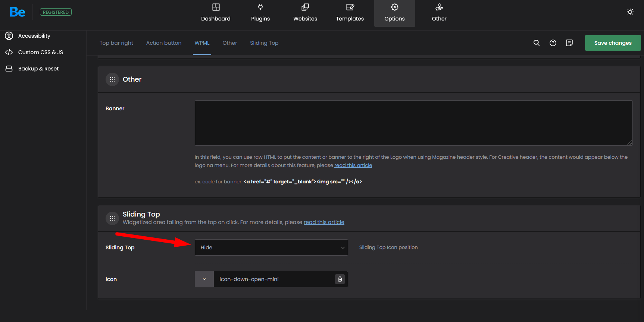Click the Dashboard label in top navigation

(x=216, y=19)
